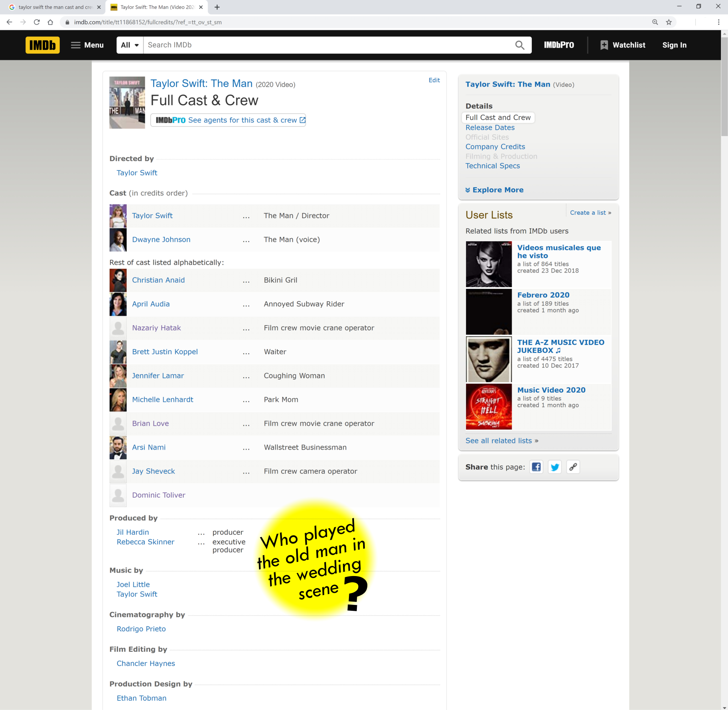The image size is (728, 710).
Task: Open Ethan Tobman's page
Action: (141, 698)
